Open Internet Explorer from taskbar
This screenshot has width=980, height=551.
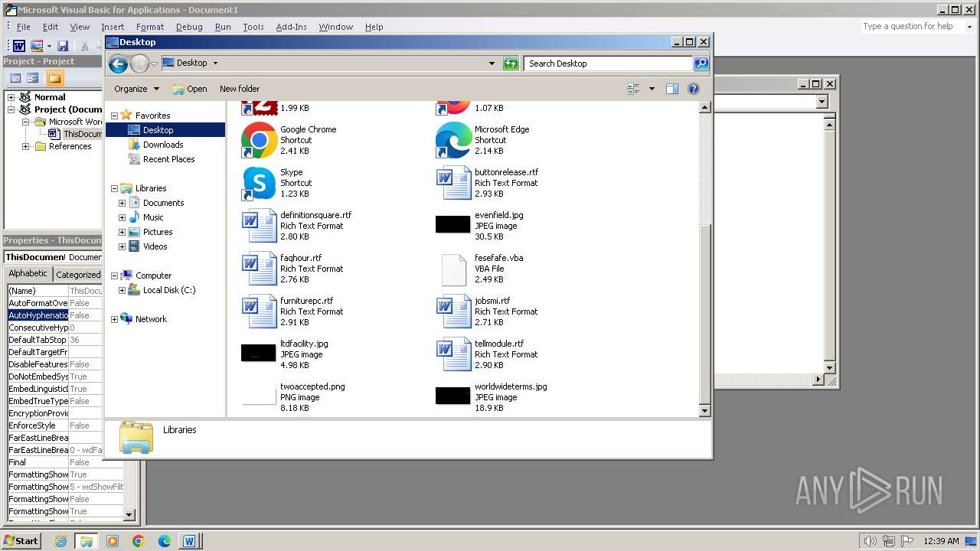(x=60, y=541)
